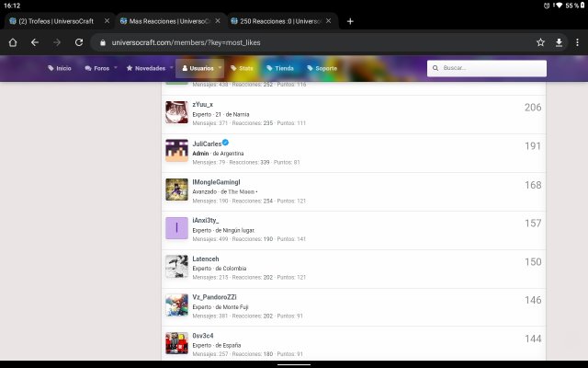588x368 pixels.
Task: Go to Soporte in the navigation bar
Action: 323,68
